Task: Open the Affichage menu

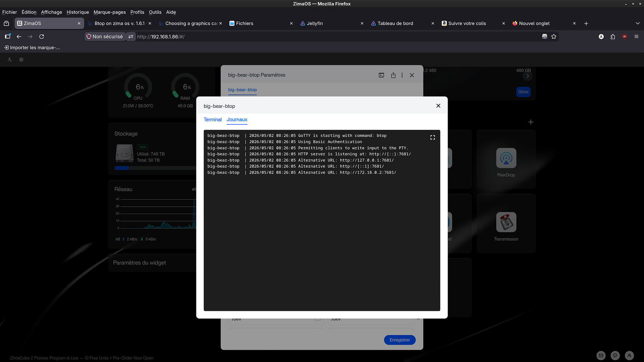Action: (x=52, y=12)
